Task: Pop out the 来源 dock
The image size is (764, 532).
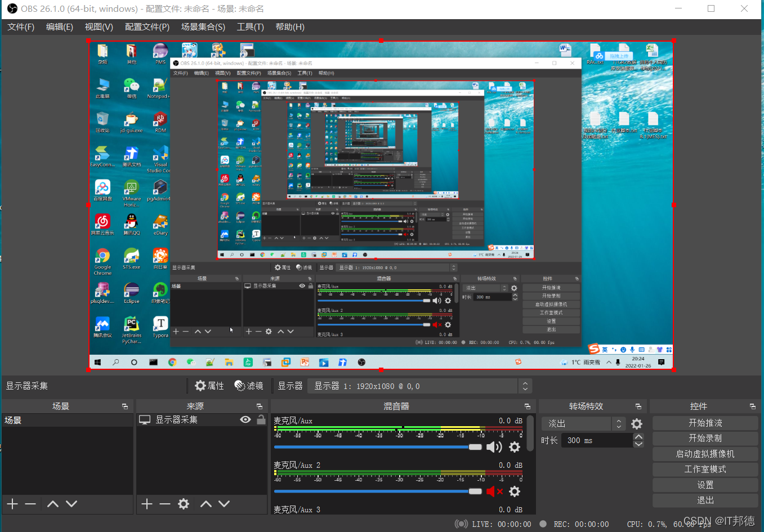Action: point(260,406)
